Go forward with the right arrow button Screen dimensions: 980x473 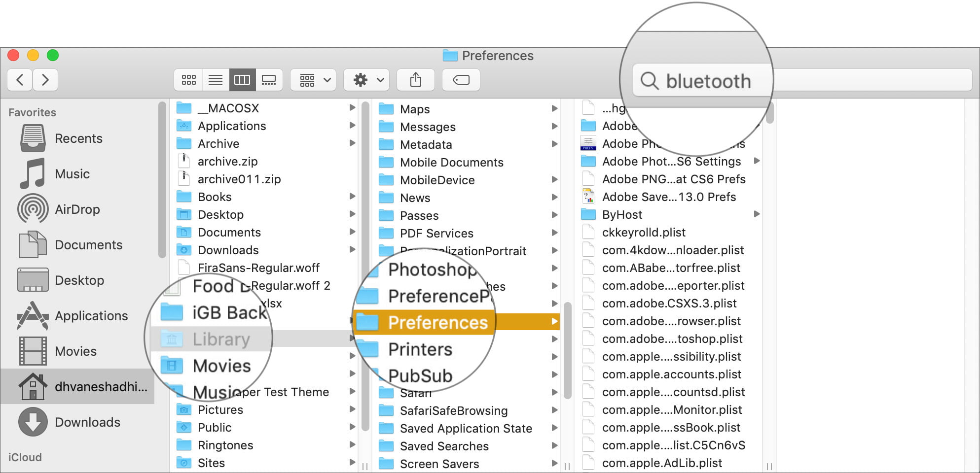(45, 80)
